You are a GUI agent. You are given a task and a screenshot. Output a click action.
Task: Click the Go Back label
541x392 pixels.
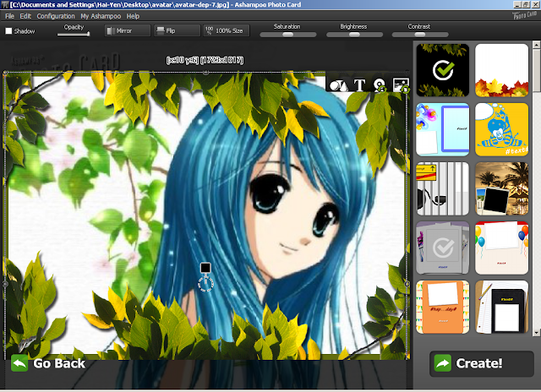click(59, 363)
